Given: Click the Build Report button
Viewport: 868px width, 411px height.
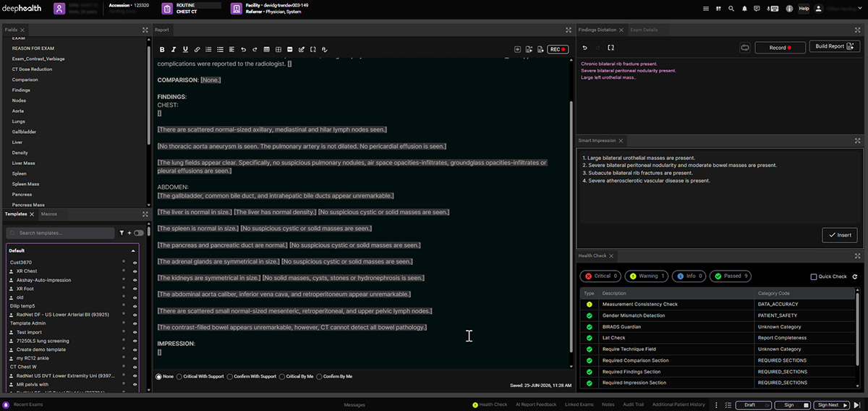Looking at the screenshot, I should pyautogui.click(x=834, y=47).
